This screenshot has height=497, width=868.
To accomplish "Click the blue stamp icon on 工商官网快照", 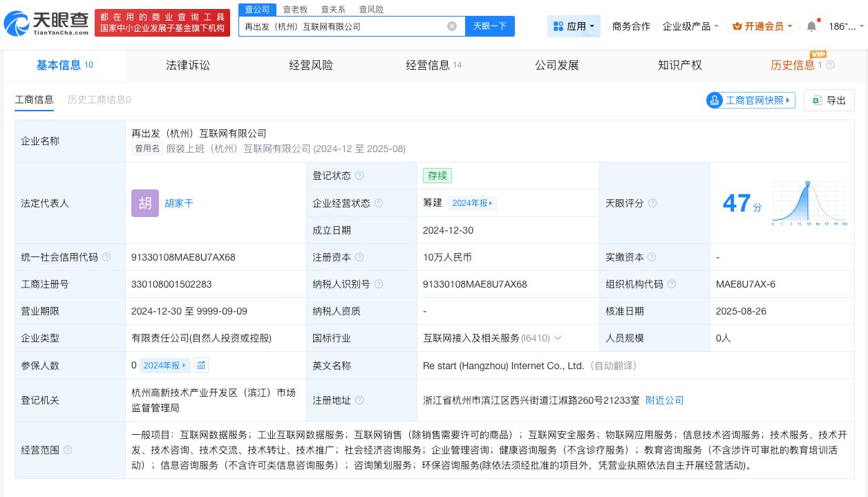I will click(x=715, y=100).
